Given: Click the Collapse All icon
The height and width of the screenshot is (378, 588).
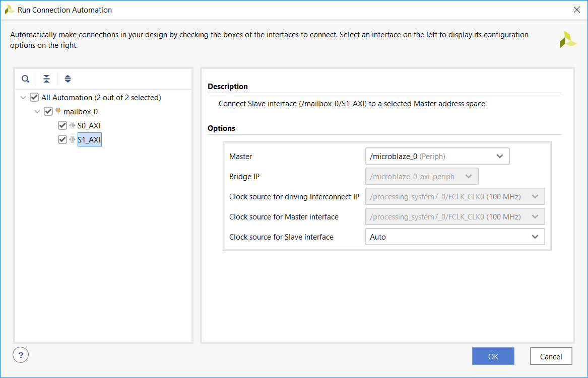Looking at the screenshot, I should coord(46,79).
